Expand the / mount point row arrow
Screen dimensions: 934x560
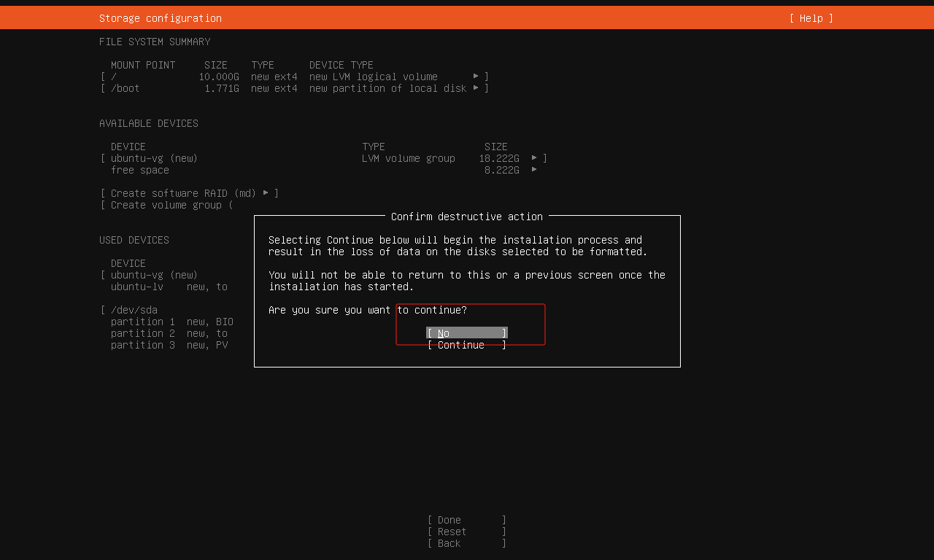pos(476,77)
